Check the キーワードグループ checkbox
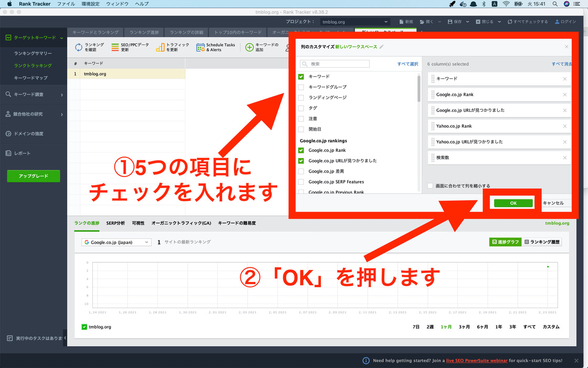The image size is (588, 368). tap(301, 87)
